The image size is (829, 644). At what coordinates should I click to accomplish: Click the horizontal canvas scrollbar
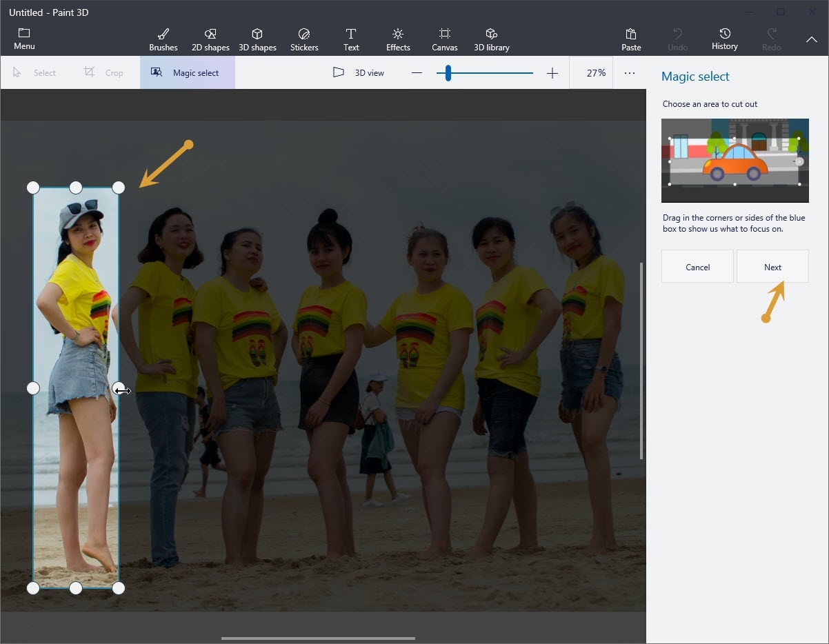point(318,638)
